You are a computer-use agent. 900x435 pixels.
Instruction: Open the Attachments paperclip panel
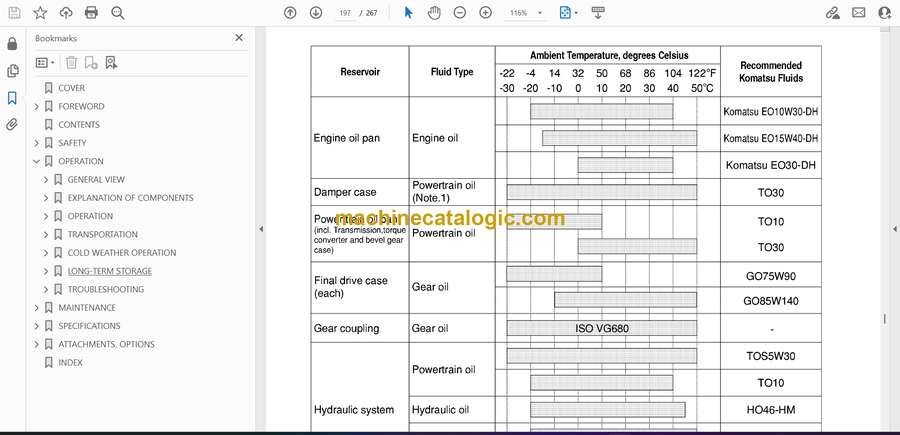click(x=12, y=125)
